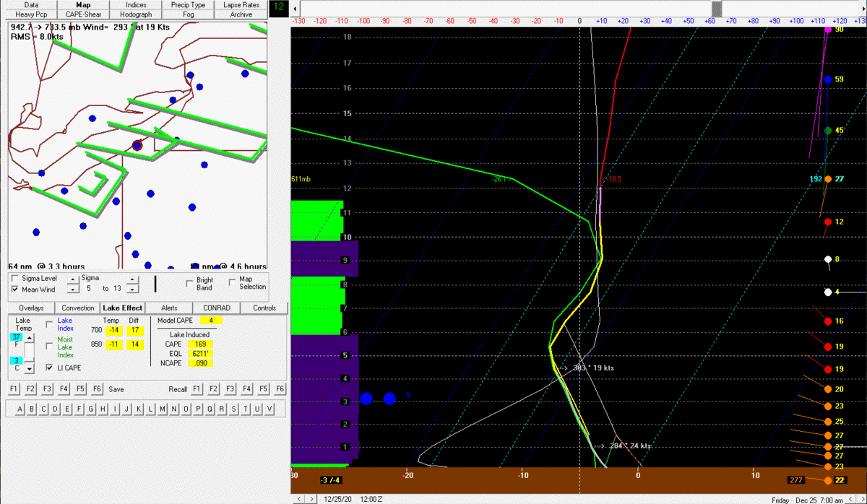867x504 pixels.
Task: Click the lake temperature up arrow
Action: (29, 337)
